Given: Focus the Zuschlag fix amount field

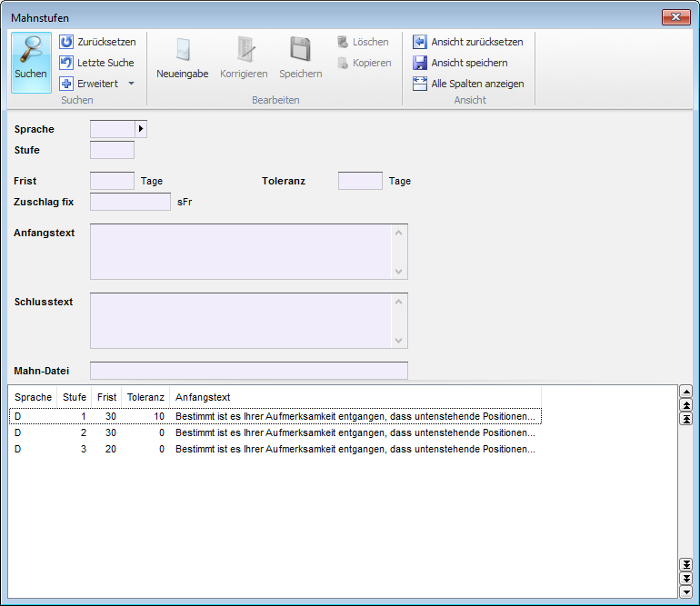Looking at the screenshot, I should 130,202.
